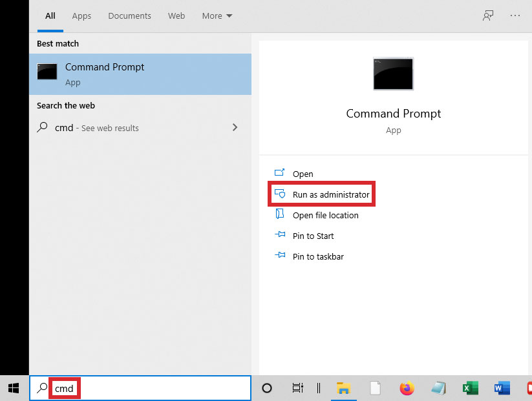This screenshot has height=401, width=532.
Task: Switch to the Documents search tab
Action: (129, 16)
